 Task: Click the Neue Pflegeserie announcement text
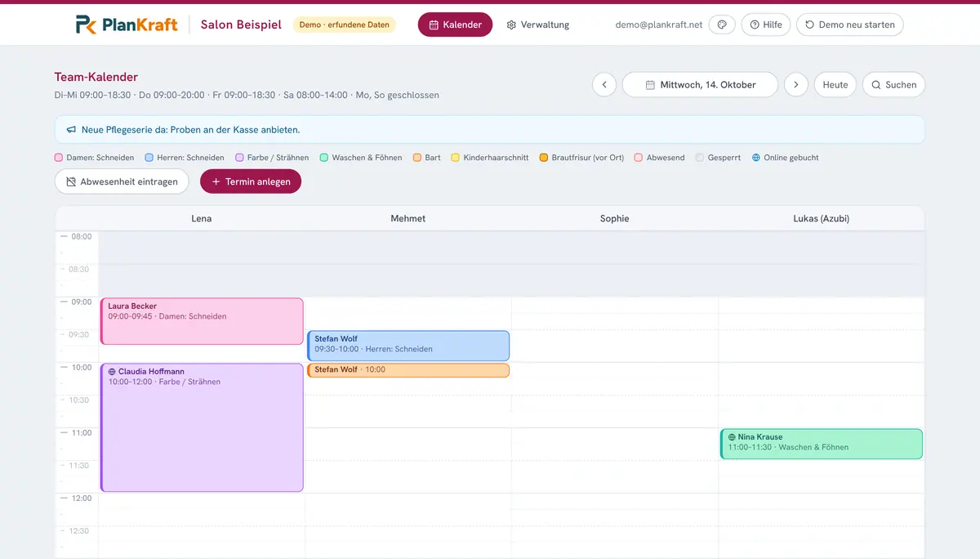[x=190, y=130]
